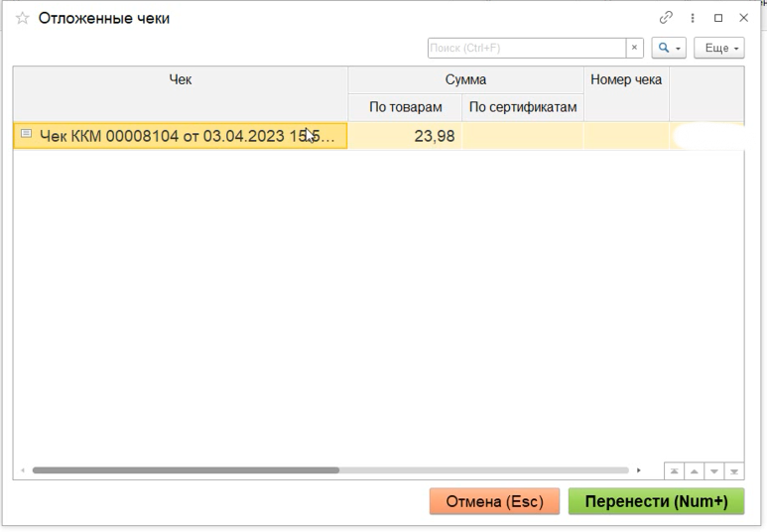Add window to favorites with star icon
This screenshot has height=532, width=767.
pos(22,19)
